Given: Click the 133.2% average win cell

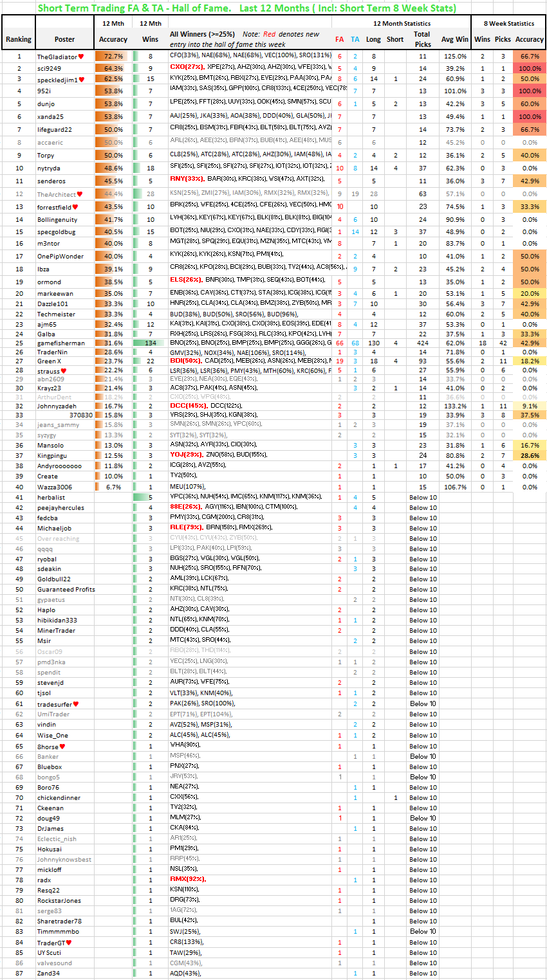Looking at the screenshot, I should pyautogui.click(x=455, y=406).
